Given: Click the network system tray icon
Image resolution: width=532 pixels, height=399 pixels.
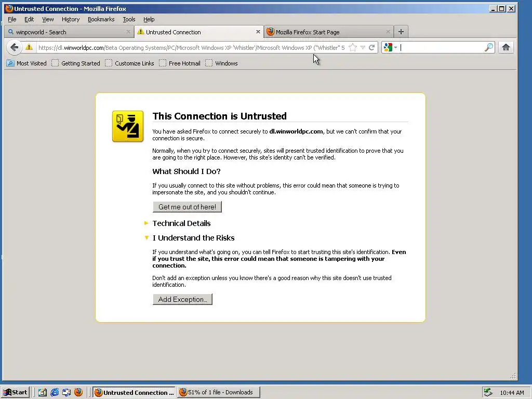Looking at the screenshot, I should (x=488, y=392).
